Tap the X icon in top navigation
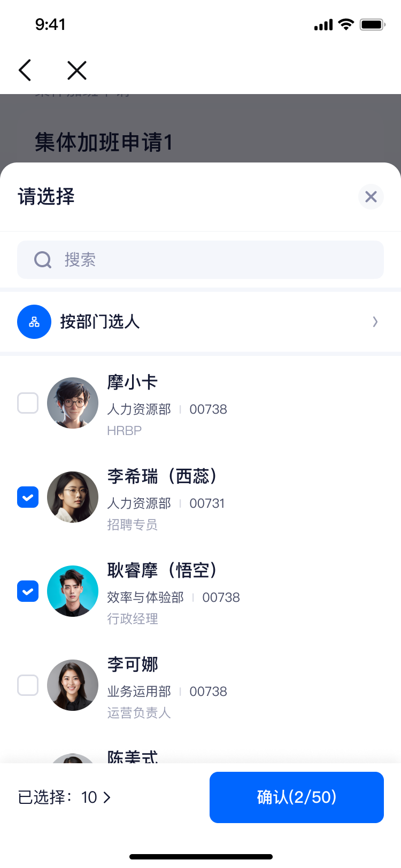The height and width of the screenshot is (868, 401). 77,70
